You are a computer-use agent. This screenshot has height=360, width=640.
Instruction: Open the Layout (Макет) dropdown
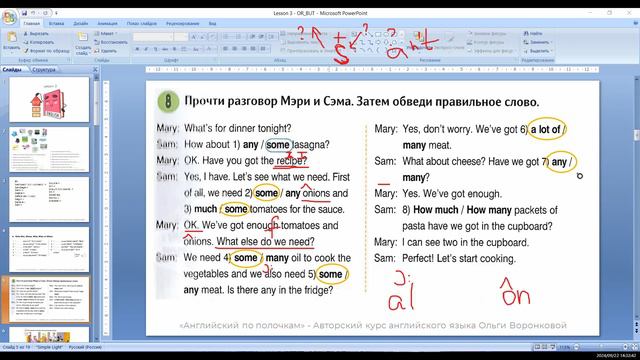tap(106, 33)
